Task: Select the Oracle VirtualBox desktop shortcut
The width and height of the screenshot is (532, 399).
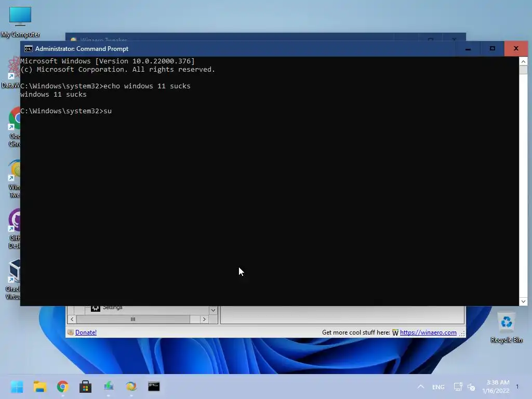Action: [14, 280]
